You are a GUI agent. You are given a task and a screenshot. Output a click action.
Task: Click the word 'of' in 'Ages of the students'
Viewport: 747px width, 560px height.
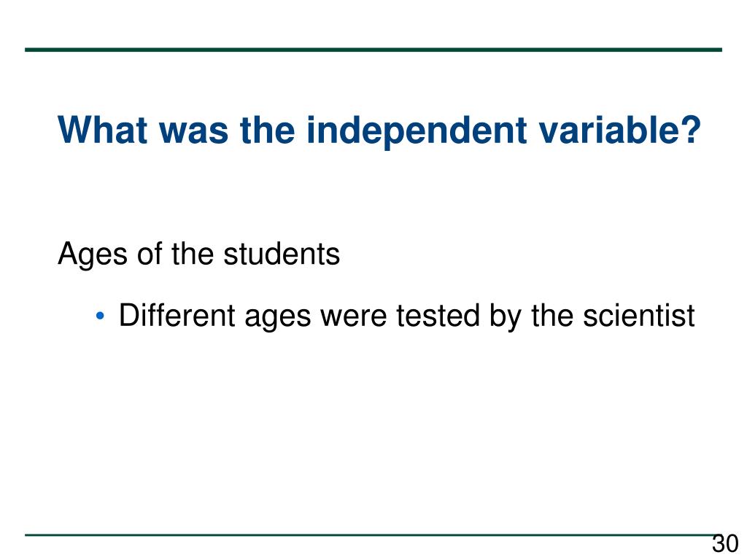(x=150, y=253)
